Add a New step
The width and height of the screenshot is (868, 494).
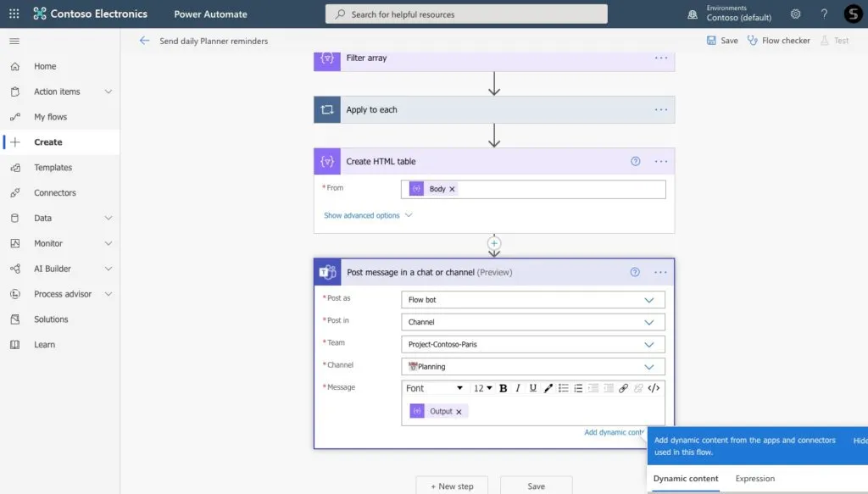pos(452,486)
